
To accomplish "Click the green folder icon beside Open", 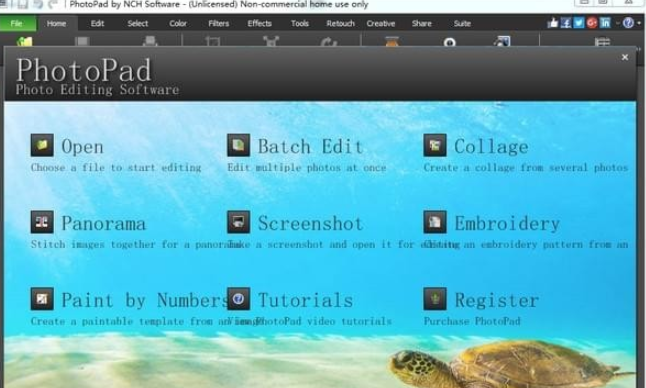I will tap(42, 145).
